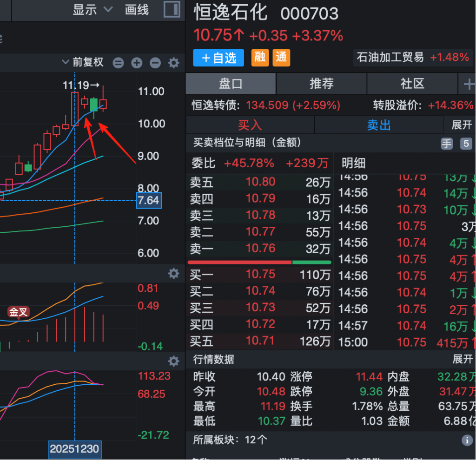Screen dimensions: 476x460
Task: Toggle the 5-level order depth button
Action: pos(466,144)
